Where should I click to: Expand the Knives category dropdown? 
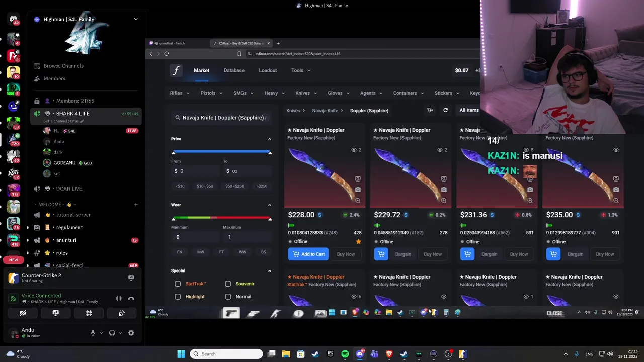(x=306, y=93)
